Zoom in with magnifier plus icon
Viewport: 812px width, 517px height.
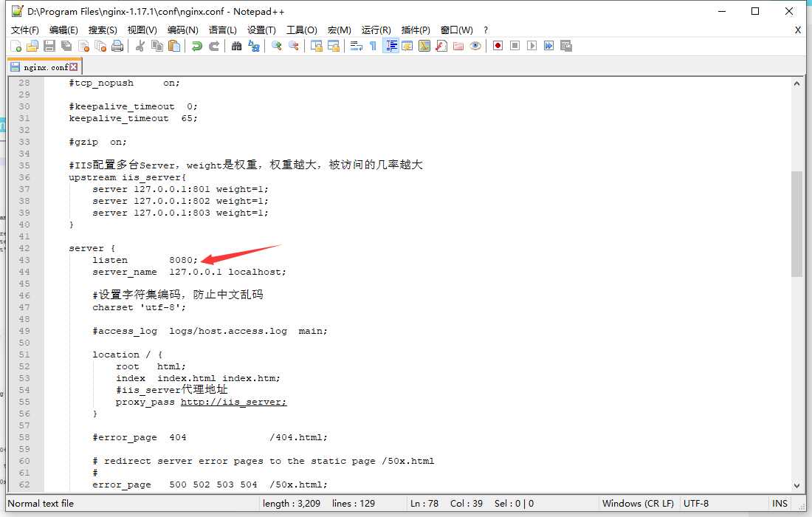(277, 46)
